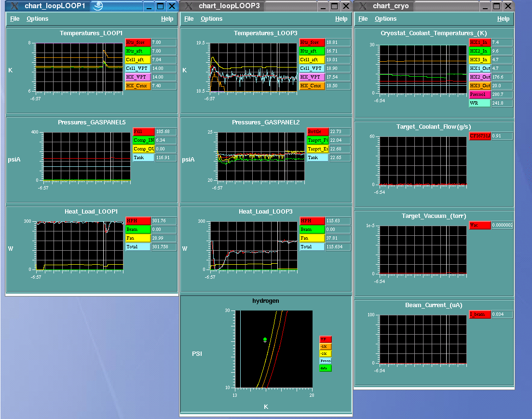
Task: Click the Bottle legend in Pressures_GASPANEL2
Action: [x=318, y=132]
